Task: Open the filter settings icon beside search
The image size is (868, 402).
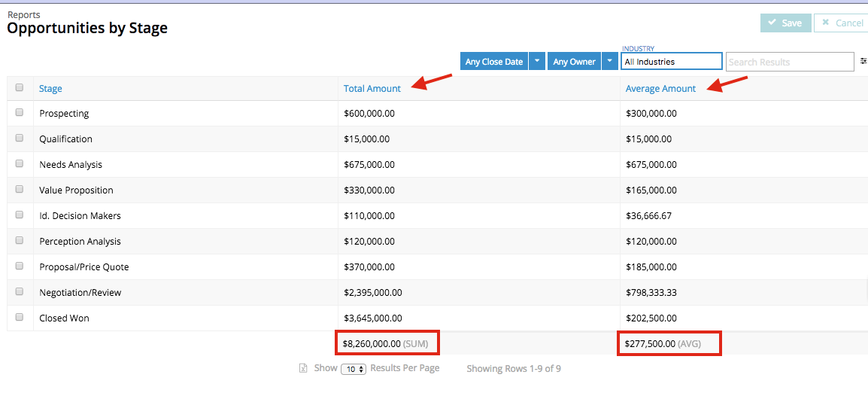Action: (x=863, y=62)
